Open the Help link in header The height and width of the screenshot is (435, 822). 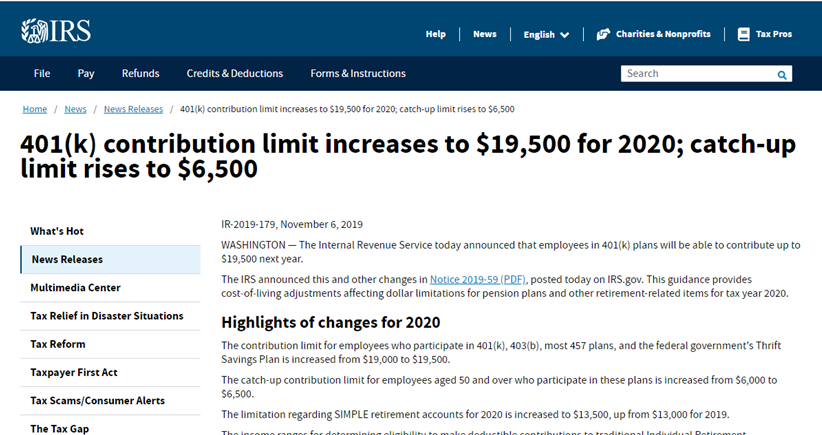(x=436, y=34)
